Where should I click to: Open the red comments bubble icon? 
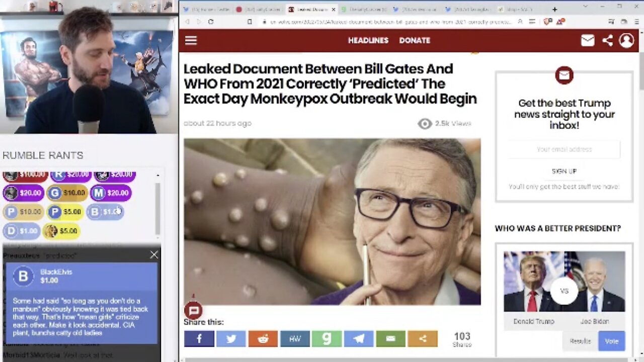193,311
